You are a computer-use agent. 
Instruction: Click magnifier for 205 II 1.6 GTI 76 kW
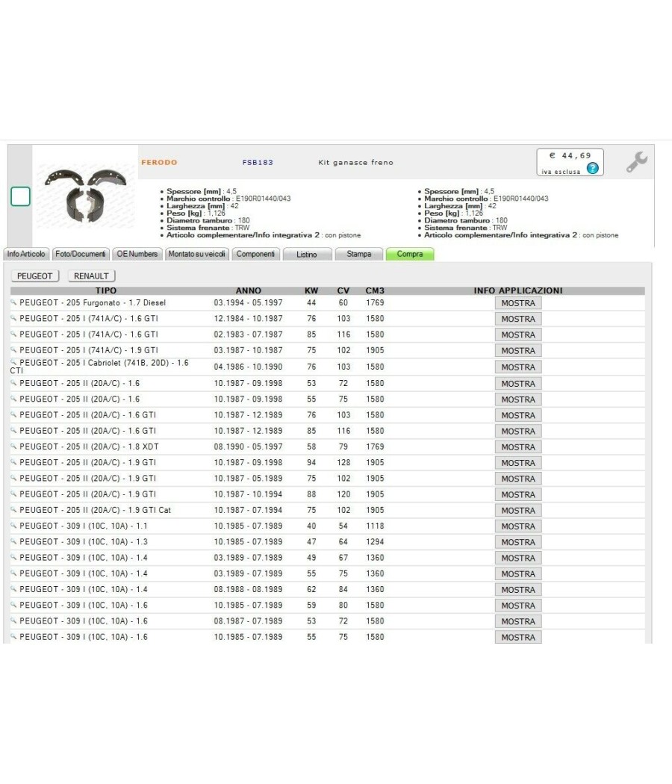point(13,414)
